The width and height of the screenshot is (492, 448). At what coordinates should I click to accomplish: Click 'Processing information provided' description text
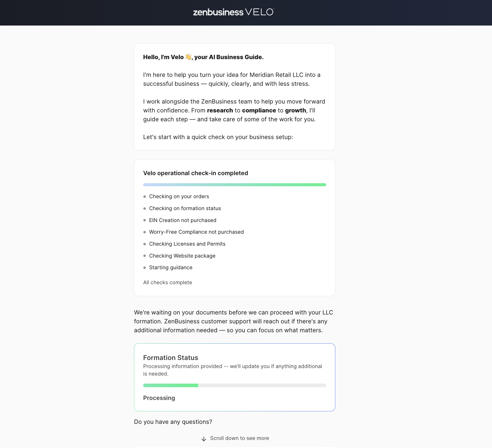coord(233,370)
